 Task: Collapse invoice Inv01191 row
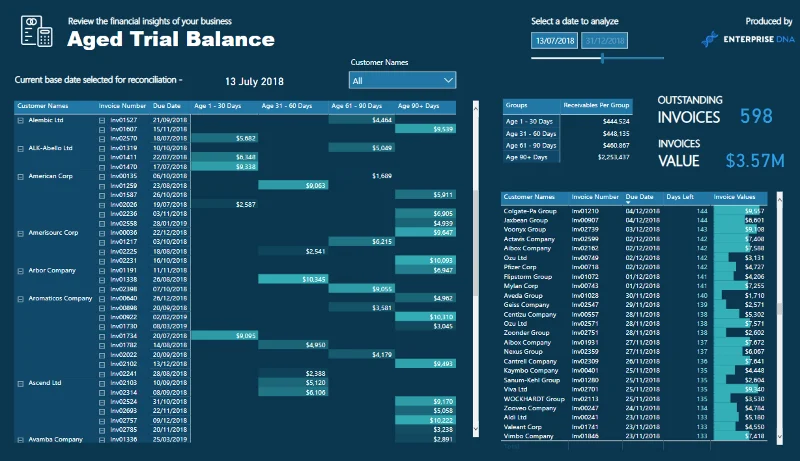102,271
